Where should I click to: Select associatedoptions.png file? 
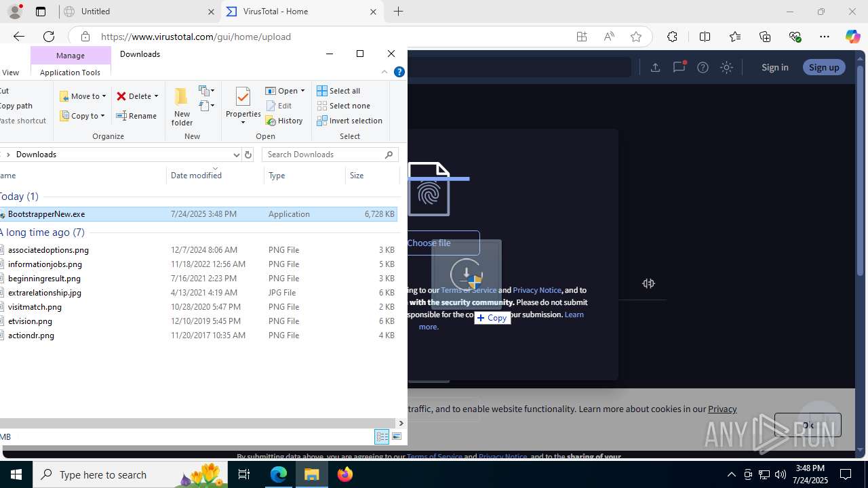[47, 250]
